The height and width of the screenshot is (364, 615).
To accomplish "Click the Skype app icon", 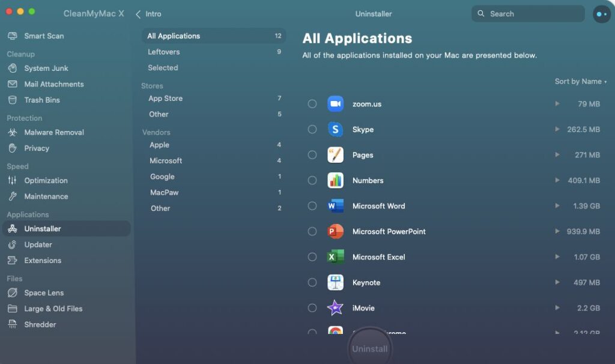I will coord(335,129).
